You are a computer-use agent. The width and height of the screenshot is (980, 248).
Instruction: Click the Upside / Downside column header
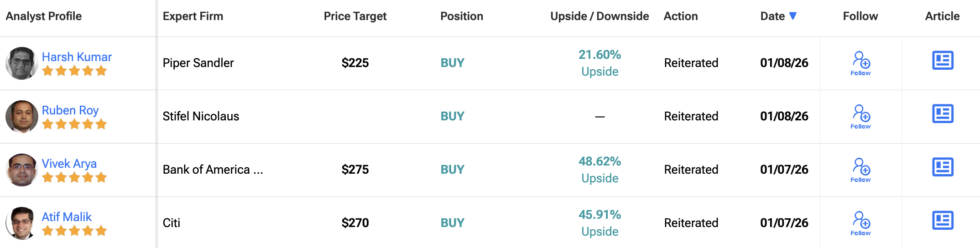point(599,16)
